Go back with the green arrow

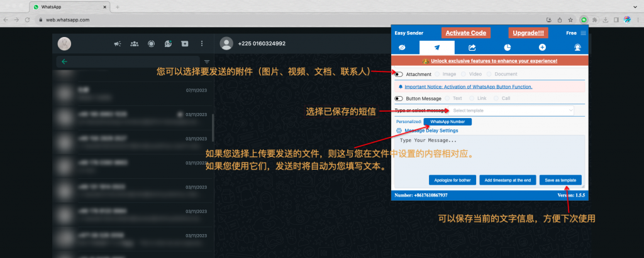pyautogui.click(x=65, y=62)
